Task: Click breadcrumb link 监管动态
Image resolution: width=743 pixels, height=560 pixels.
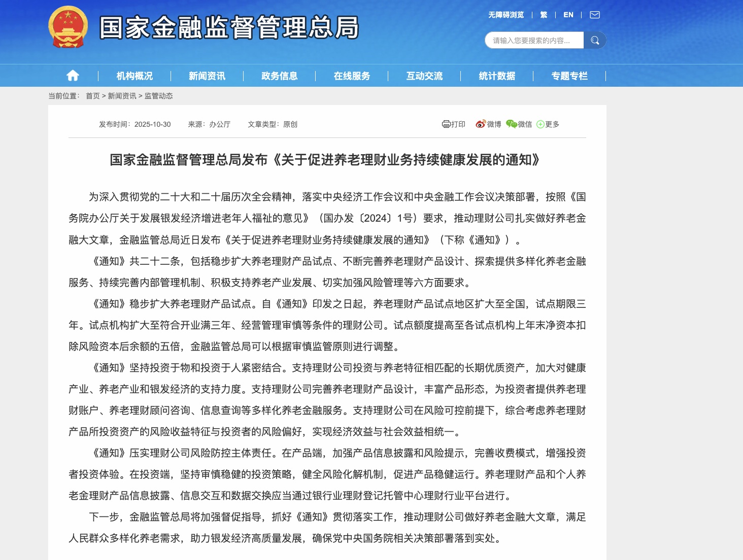Action: coord(159,96)
